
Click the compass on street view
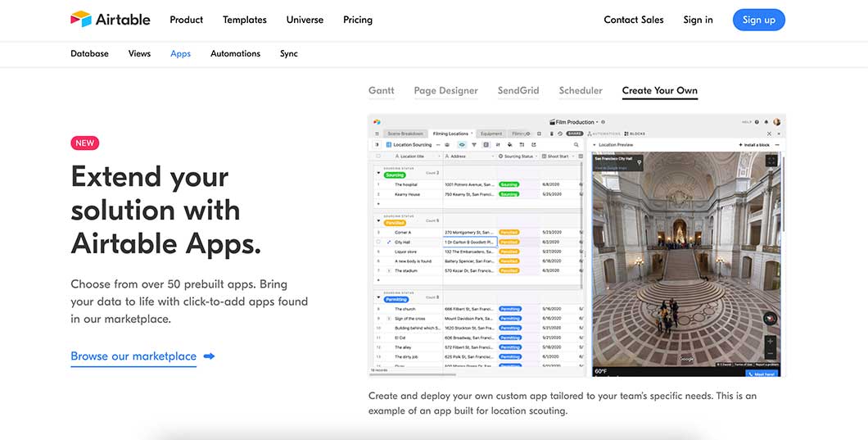point(770,319)
